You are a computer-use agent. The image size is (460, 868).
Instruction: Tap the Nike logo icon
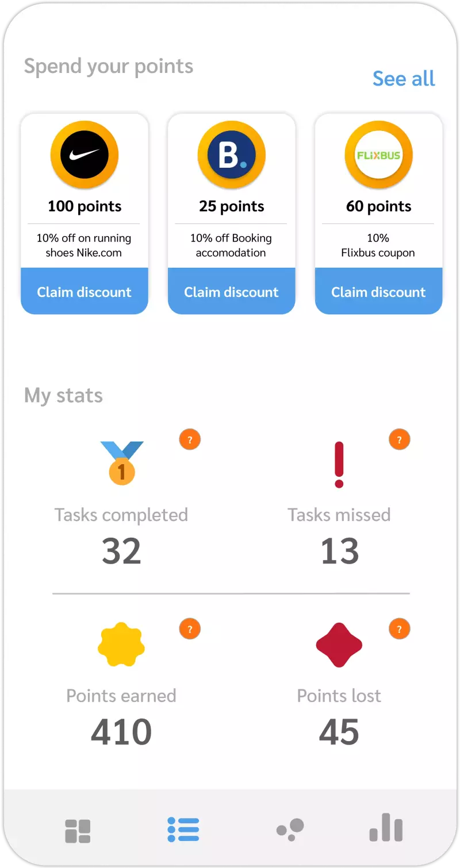point(85,155)
